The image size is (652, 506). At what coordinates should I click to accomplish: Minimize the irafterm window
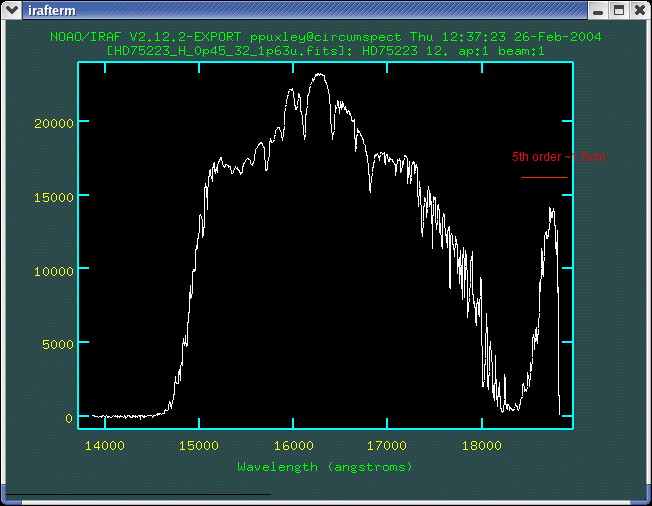coord(598,10)
